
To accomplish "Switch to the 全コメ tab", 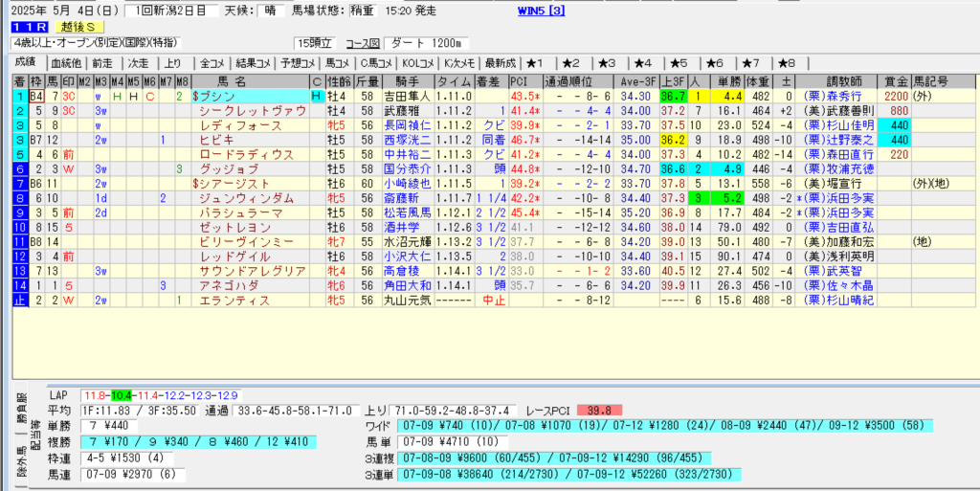I will (x=212, y=63).
